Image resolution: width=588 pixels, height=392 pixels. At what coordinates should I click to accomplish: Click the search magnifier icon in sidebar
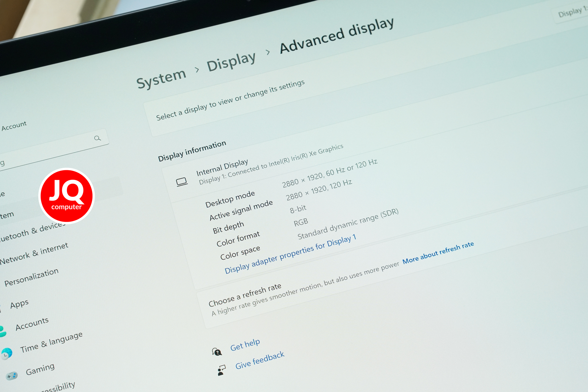point(97,138)
